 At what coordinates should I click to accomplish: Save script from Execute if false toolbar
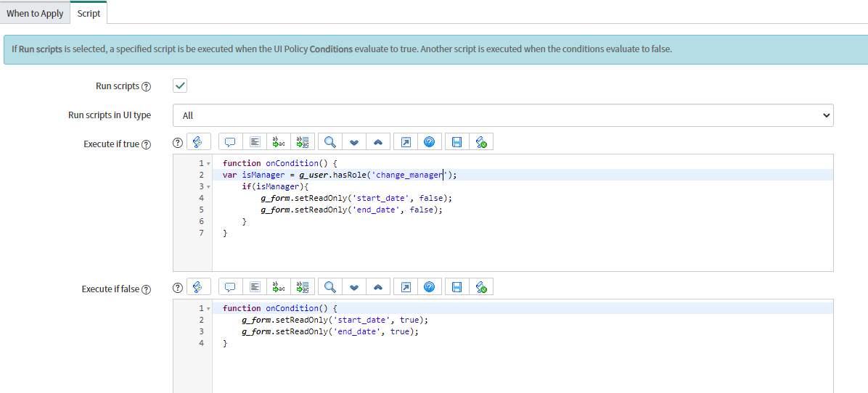pos(456,287)
